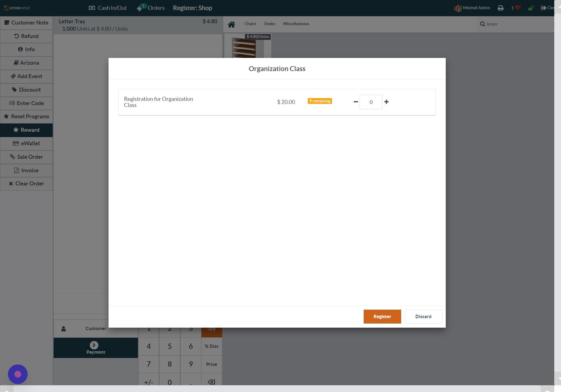Select % Disc numpad mode
The width and height of the screenshot is (561, 392).
point(212,346)
